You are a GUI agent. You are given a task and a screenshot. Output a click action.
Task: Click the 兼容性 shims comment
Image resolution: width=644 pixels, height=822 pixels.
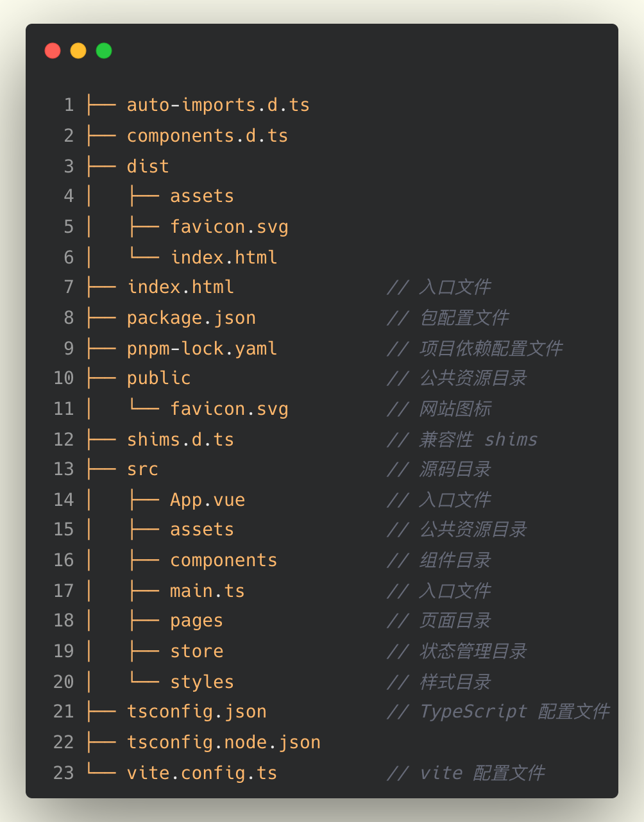pos(462,439)
